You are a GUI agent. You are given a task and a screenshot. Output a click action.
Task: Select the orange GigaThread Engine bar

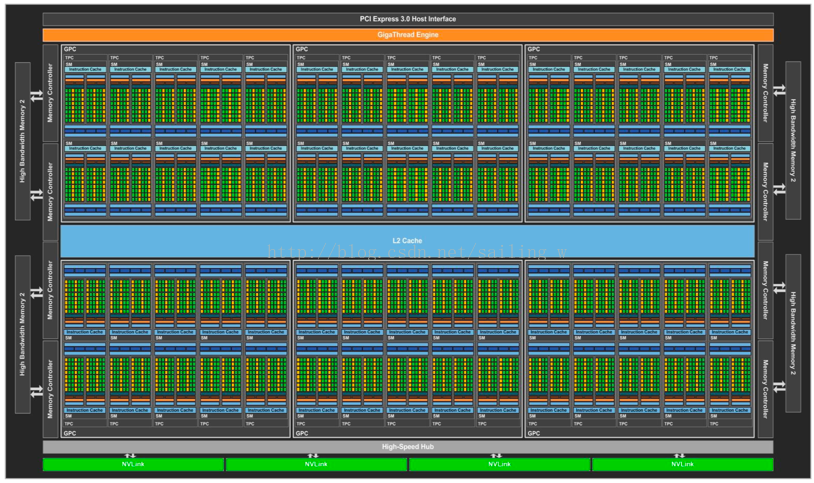407,35
